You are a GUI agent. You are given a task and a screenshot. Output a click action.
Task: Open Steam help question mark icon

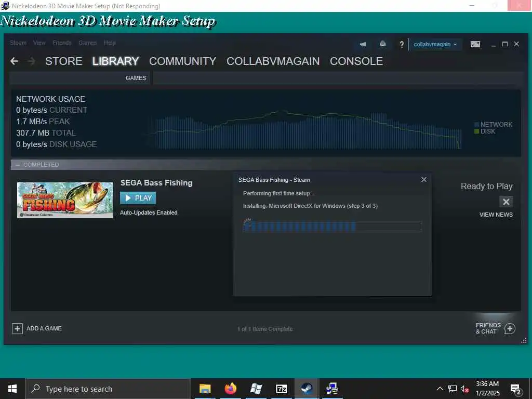[402, 44]
